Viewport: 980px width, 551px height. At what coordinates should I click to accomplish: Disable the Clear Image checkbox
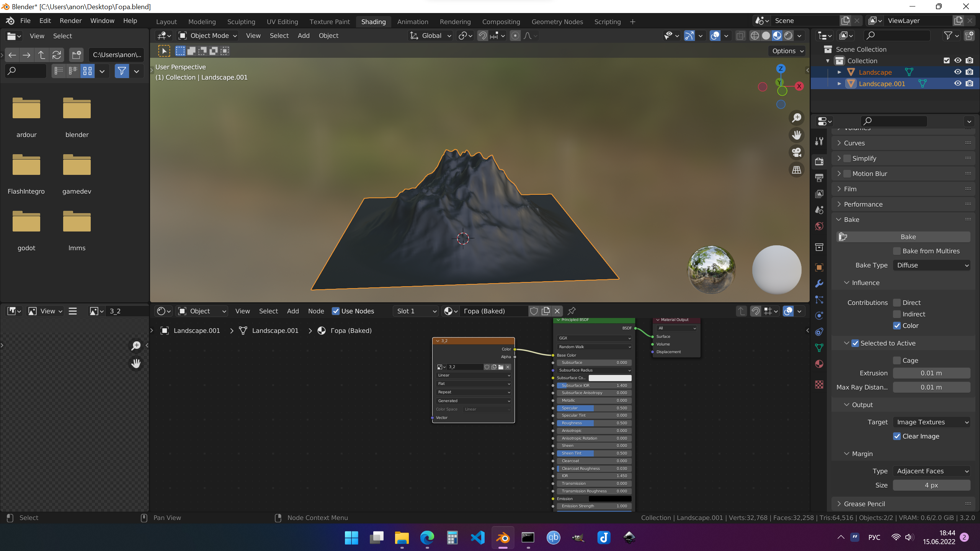(897, 436)
